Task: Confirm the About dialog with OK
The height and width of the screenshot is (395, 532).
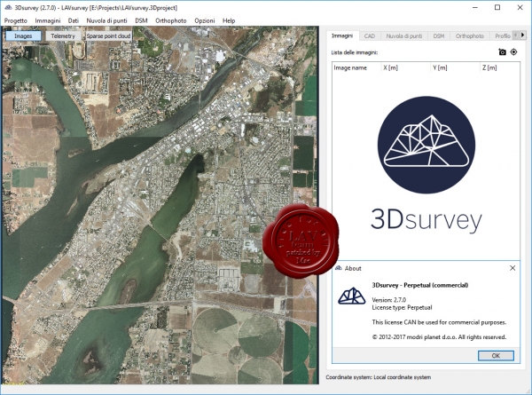Action: [x=496, y=356]
